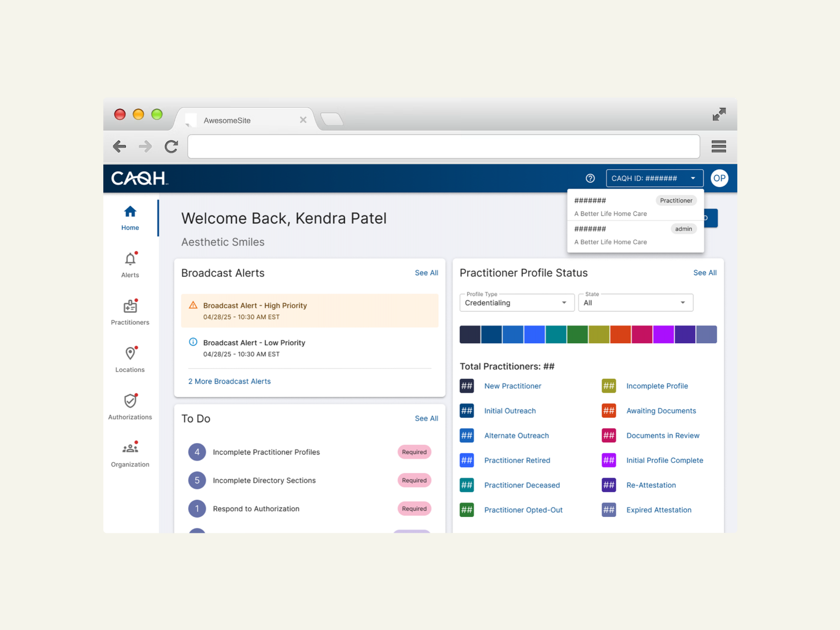
Task: Open Practitioner Deceased status link
Action: [522, 485]
